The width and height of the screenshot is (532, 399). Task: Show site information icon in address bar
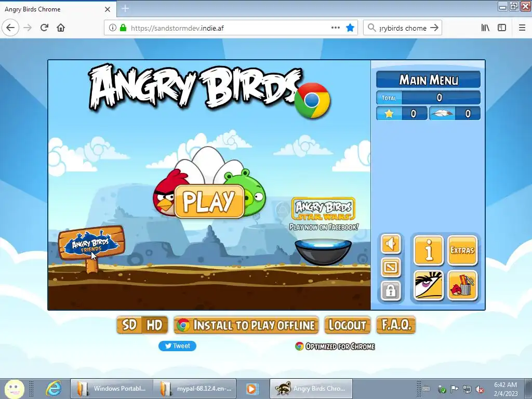tap(112, 28)
